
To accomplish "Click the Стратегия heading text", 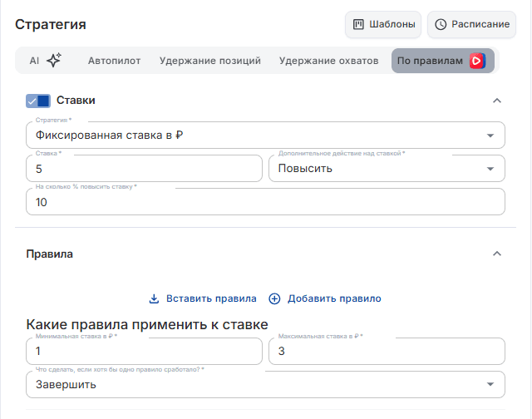I will (51, 24).
